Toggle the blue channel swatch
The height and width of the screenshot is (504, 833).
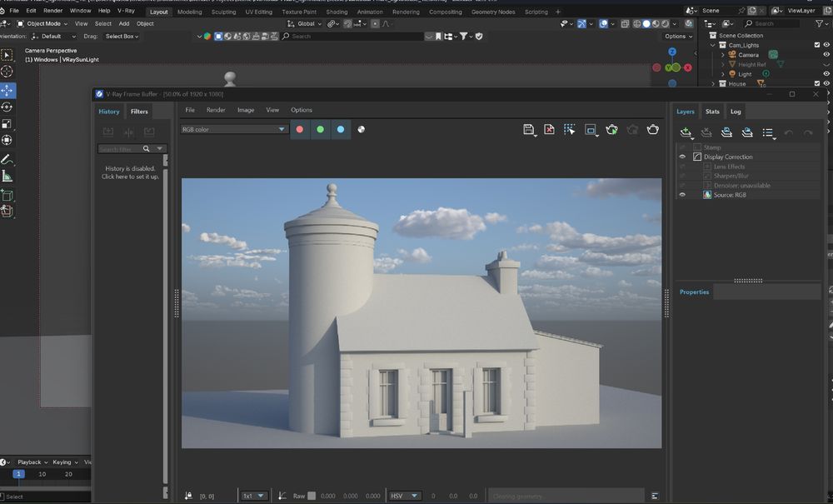(x=341, y=130)
